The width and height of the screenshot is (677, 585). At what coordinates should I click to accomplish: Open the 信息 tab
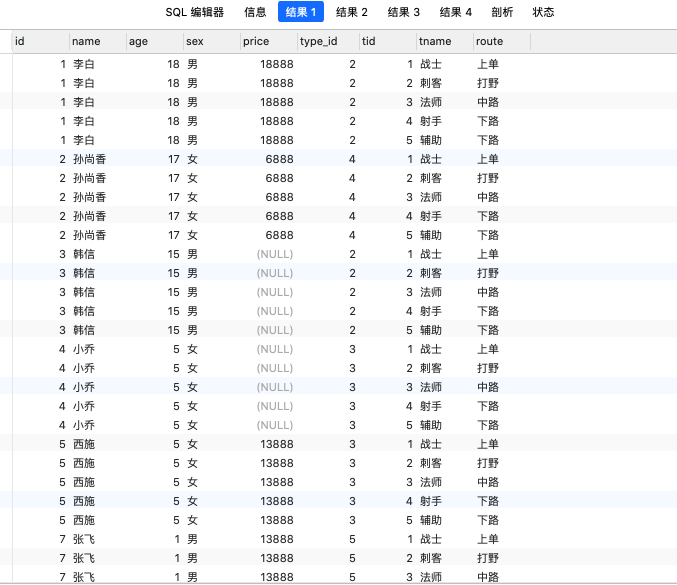(x=255, y=12)
